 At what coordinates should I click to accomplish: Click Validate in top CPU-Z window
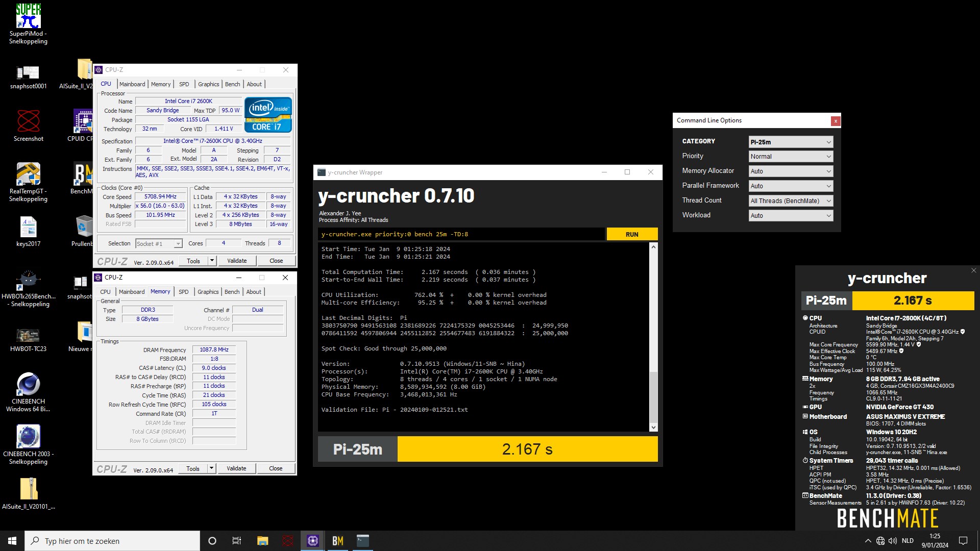tap(237, 261)
